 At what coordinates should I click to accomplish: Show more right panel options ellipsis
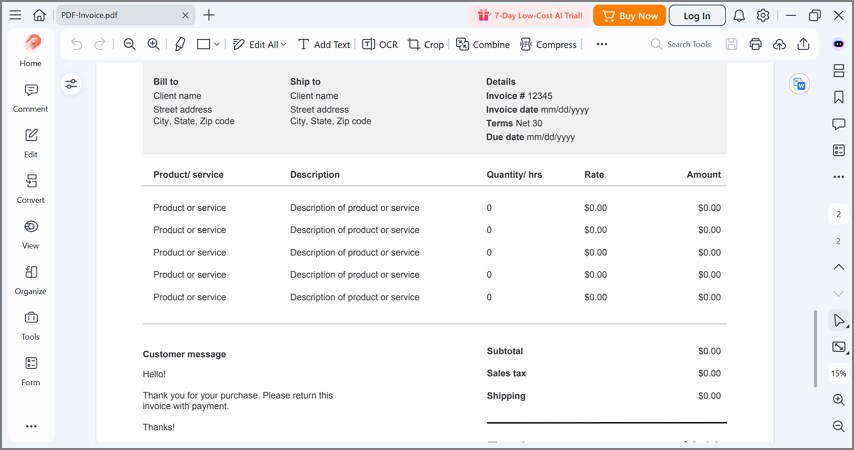pyautogui.click(x=839, y=177)
